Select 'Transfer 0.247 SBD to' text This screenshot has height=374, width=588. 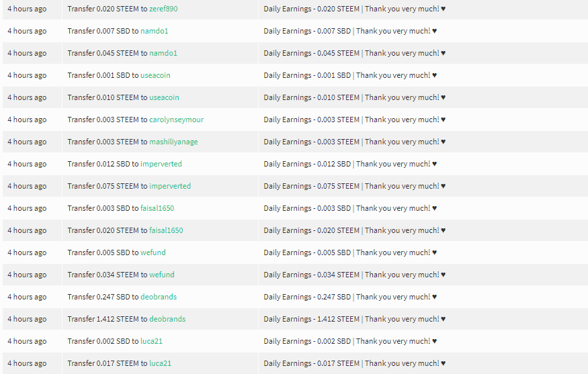pyautogui.click(x=103, y=296)
